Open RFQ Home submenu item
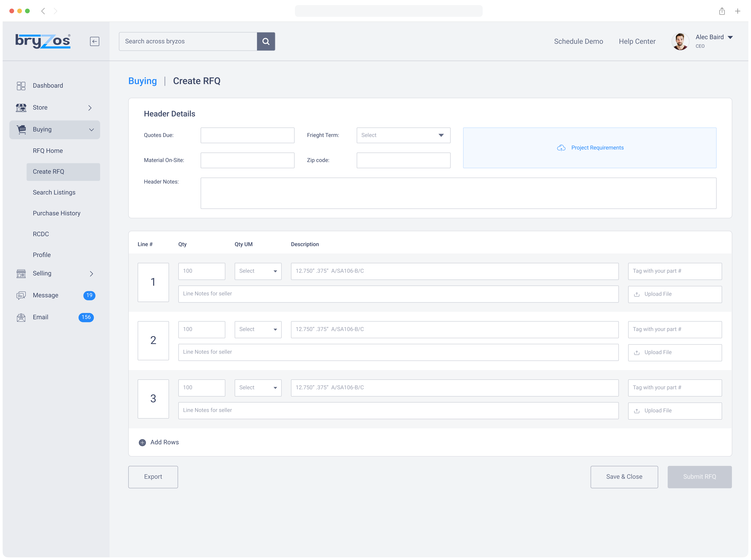The image size is (751, 560). 48,151
